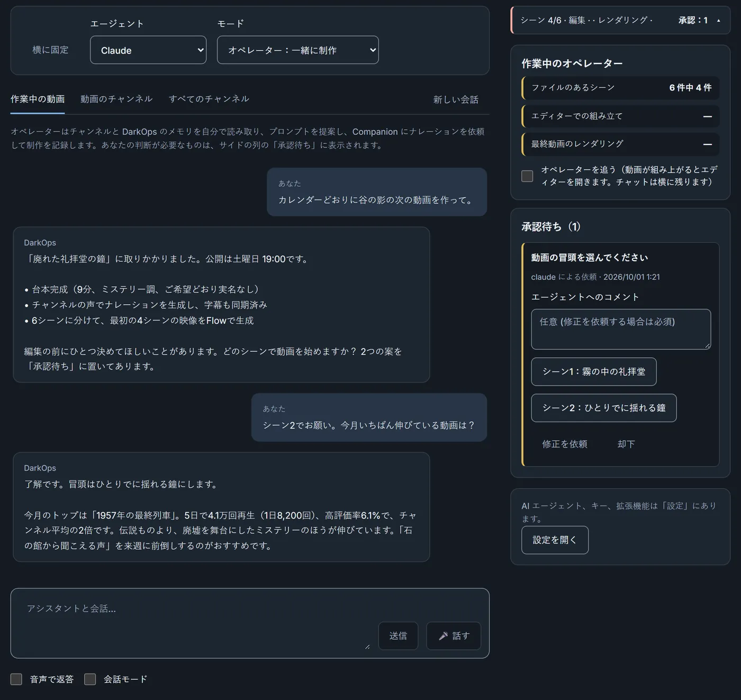
Task: Enable the オペレーターを追う checkbox
Action: 527,176
